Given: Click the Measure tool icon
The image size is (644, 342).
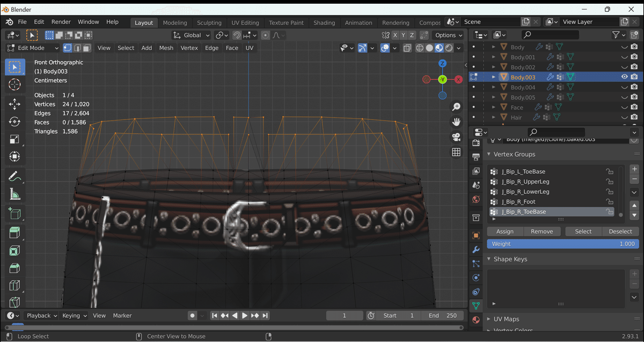Looking at the screenshot, I should pos(14,194).
